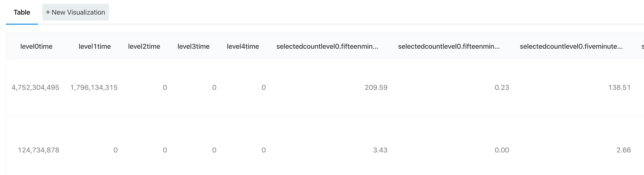Select cell with value 124,734,878
This screenshot has width=644, height=175.
coord(38,150)
